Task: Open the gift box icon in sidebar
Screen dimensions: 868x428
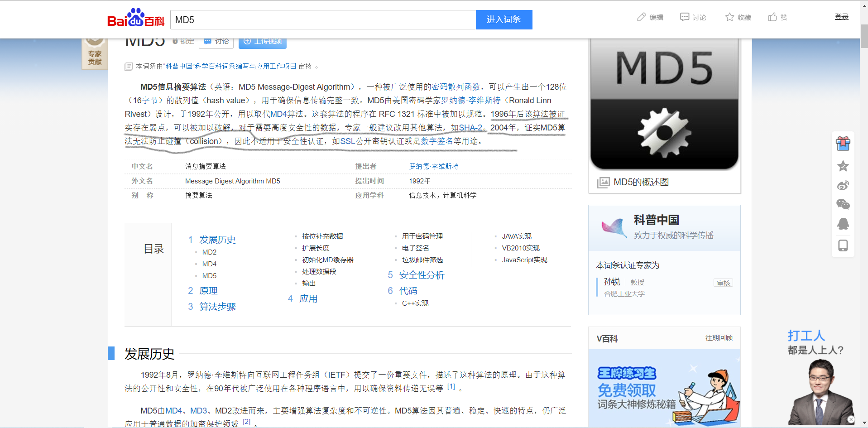Action: pyautogui.click(x=843, y=143)
